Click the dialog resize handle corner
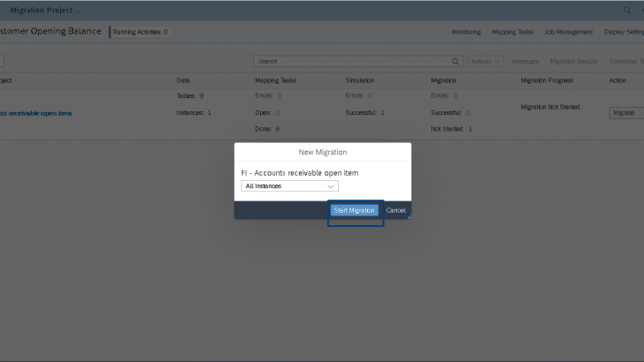This screenshot has width=644, height=362. [x=408, y=216]
